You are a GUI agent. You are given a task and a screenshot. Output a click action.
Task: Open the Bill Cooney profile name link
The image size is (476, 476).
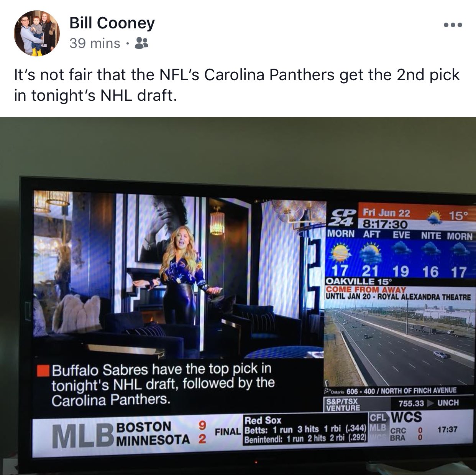click(112, 23)
